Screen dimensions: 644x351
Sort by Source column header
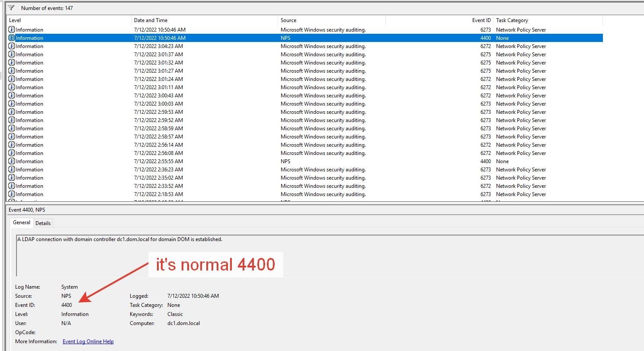click(332, 20)
